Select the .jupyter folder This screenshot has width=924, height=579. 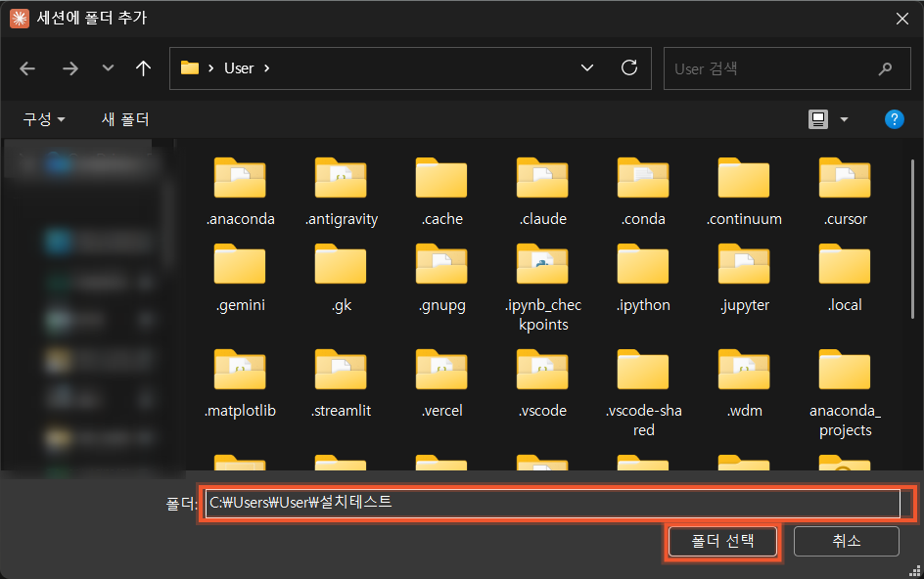(744, 278)
